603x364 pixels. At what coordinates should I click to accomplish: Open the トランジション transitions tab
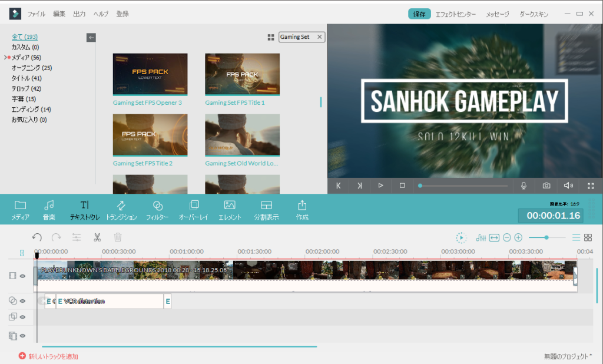coord(121,210)
